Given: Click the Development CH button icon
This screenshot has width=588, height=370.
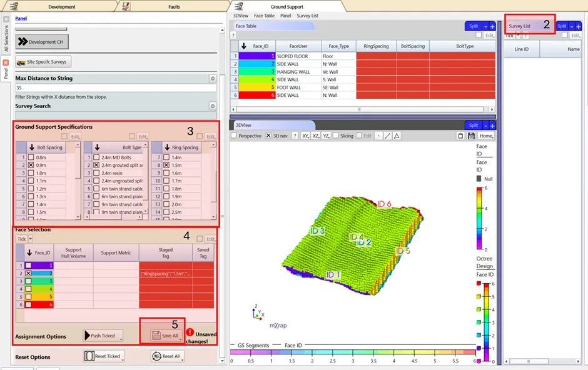Looking at the screenshot, I should pyautogui.click(x=22, y=42).
